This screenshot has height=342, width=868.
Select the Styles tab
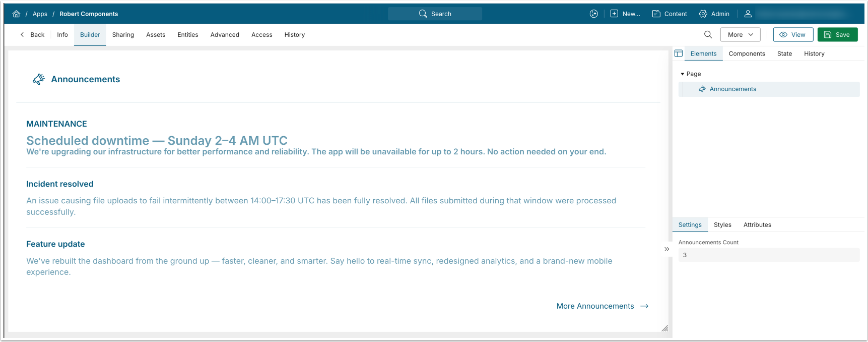tap(722, 225)
